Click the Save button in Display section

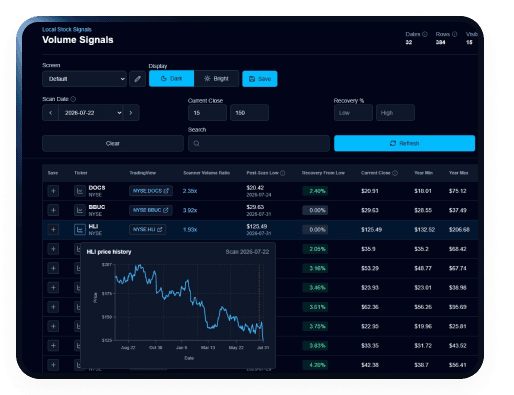tap(260, 79)
